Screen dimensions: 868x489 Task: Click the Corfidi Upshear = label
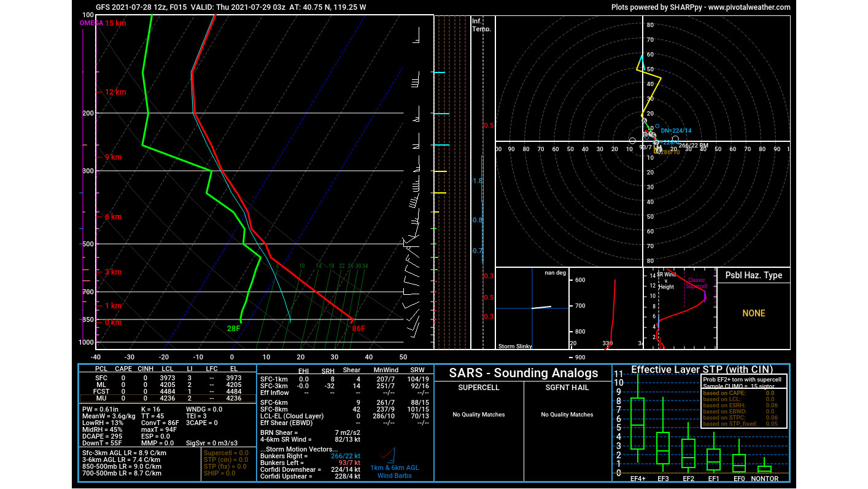coord(285,476)
